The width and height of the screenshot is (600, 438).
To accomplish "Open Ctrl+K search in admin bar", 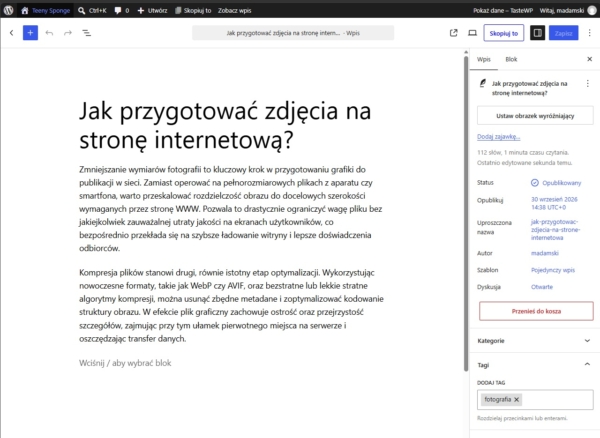I will pyautogui.click(x=92, y=11).
